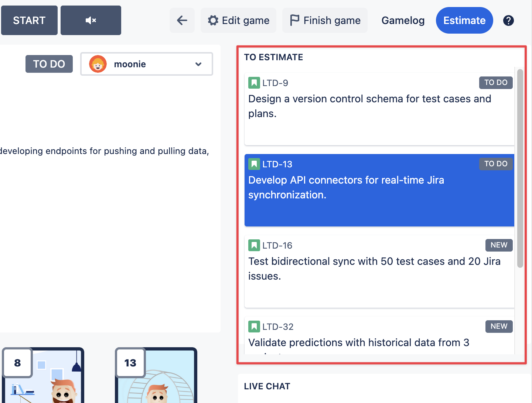Click the story bookmark icon on LTD-32
This screenshot has height=403, width=532.
254,327
